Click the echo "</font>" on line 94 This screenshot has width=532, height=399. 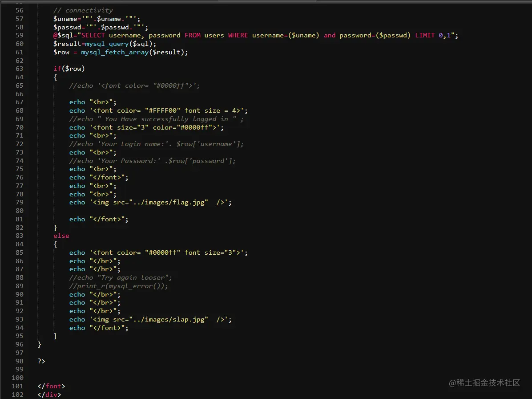pos(99,328)
